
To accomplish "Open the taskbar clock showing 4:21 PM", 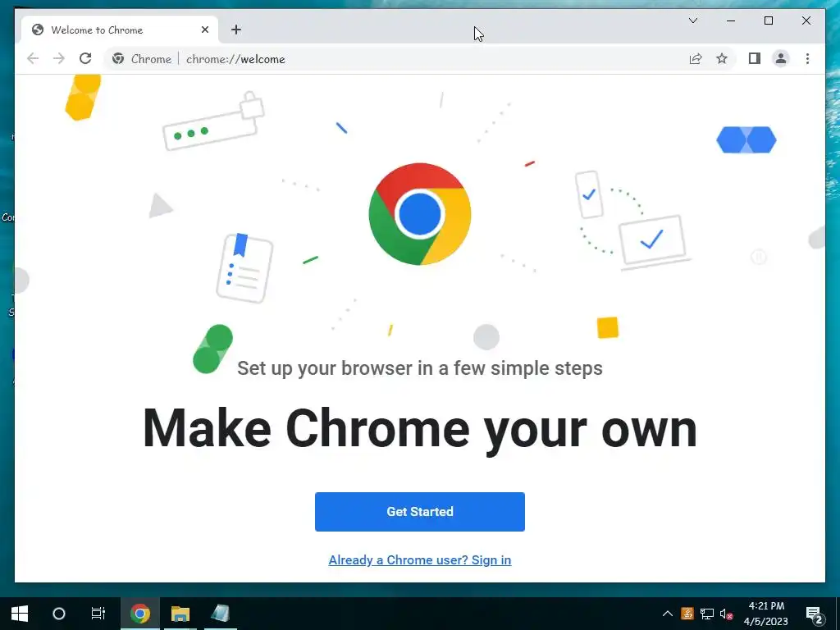I will tap(766, 614).
